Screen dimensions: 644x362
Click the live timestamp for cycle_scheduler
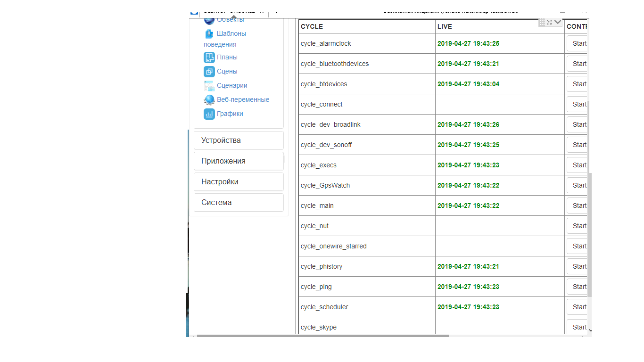tap(468, 307)
